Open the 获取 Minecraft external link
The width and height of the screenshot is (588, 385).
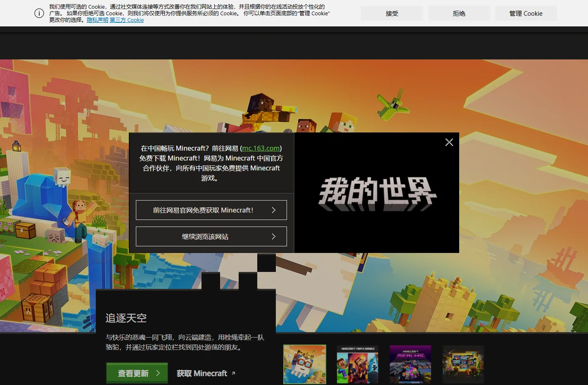[206, 373]
